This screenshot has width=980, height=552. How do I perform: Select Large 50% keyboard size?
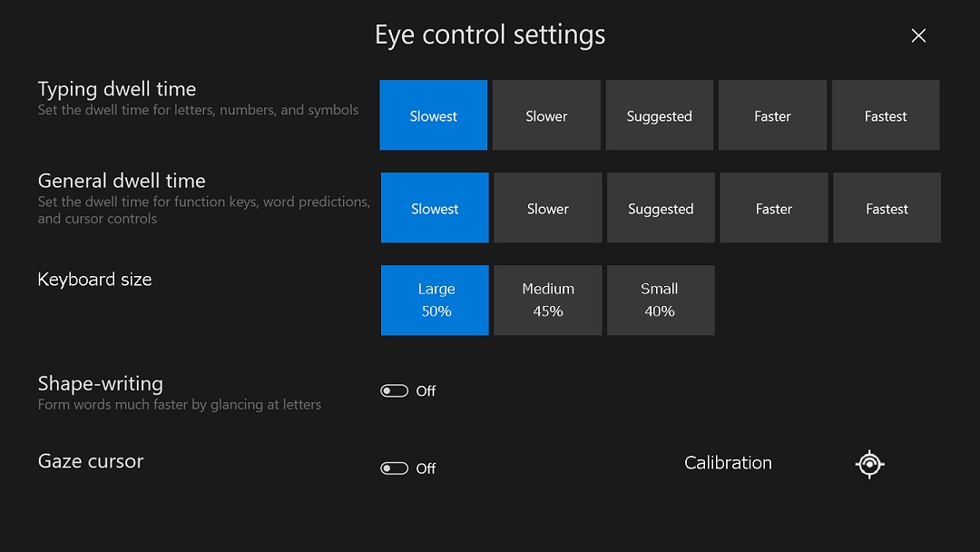(435, 301)
